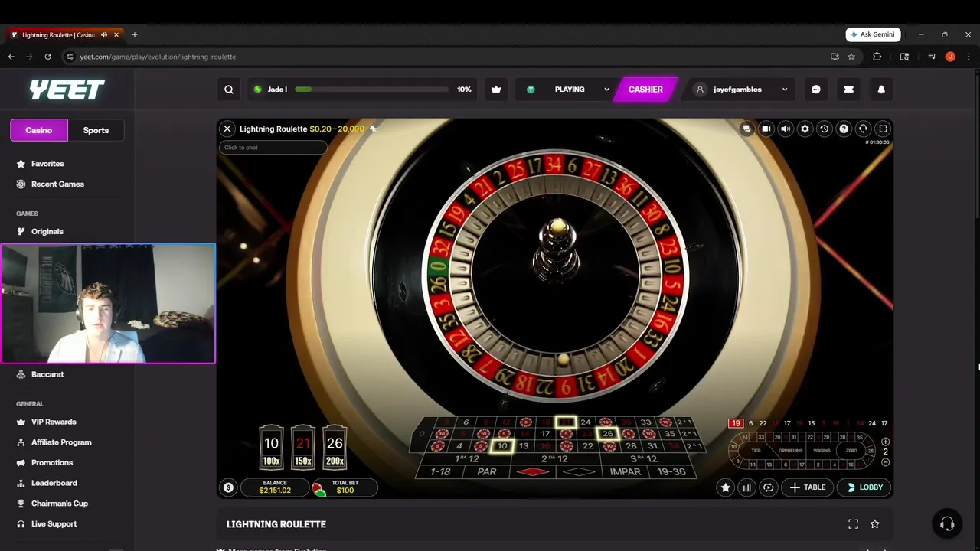This screenshot has width=980, height=551.
Task: Select the TIER racetrack bet
Action: [x=756, y=451]
